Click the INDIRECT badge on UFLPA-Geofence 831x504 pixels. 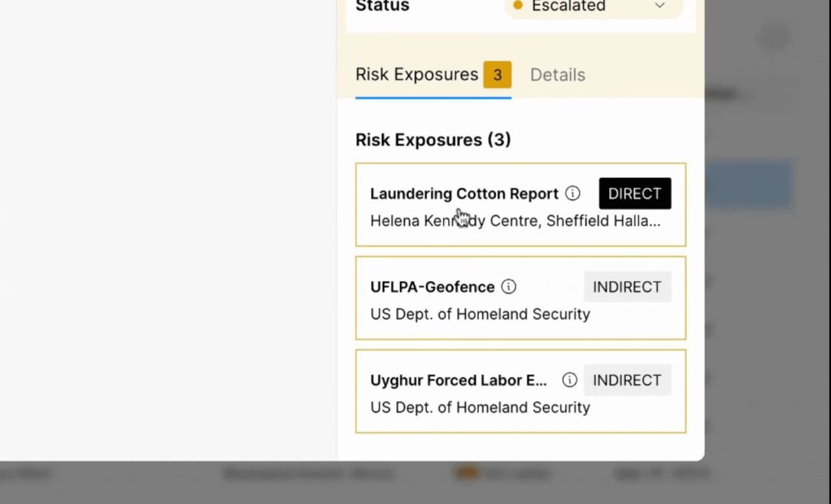pyautogui.click(x=626, y=287)
